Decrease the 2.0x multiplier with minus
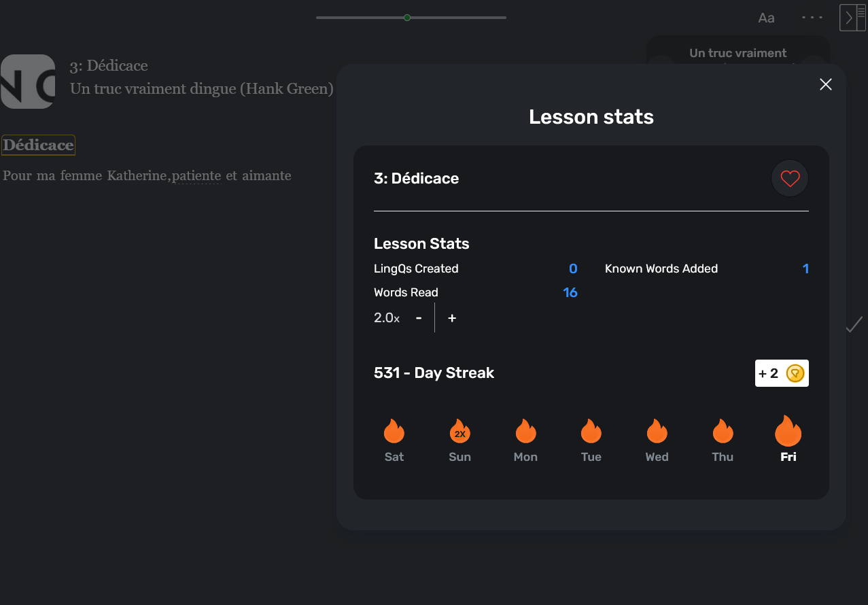This screenshot has width=868, height=605. (x=419, y=317)
